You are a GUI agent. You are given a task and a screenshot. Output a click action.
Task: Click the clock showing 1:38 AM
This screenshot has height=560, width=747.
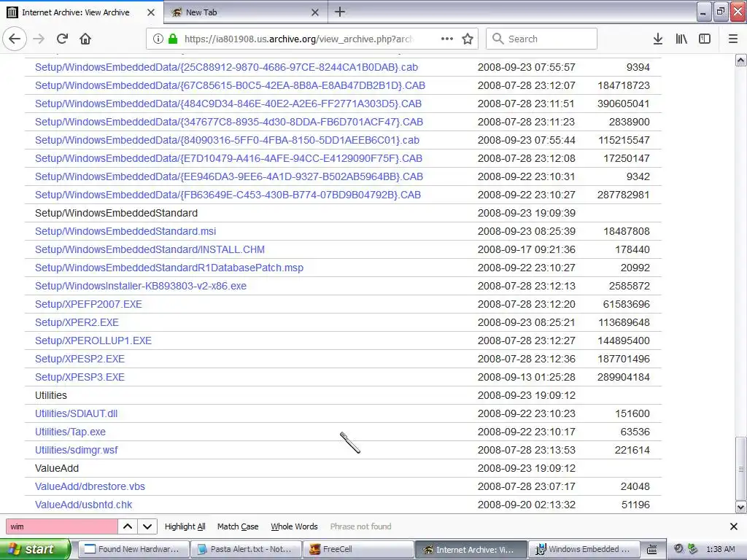720,549
